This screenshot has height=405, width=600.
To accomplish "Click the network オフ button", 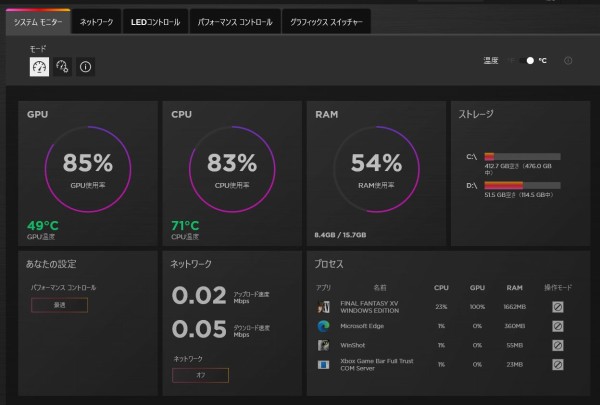I will (x=200, y=375).
